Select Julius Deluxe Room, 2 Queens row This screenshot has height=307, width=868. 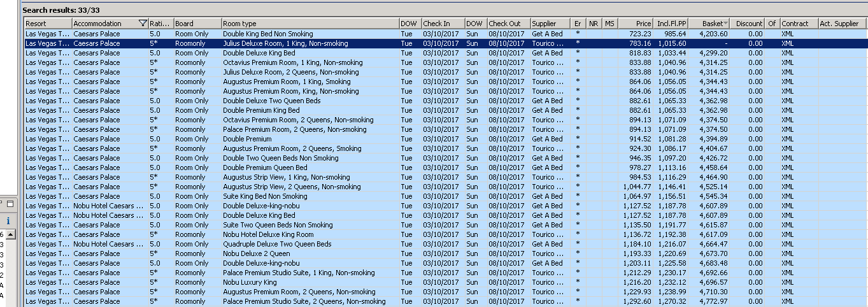[x=446, y=72]
